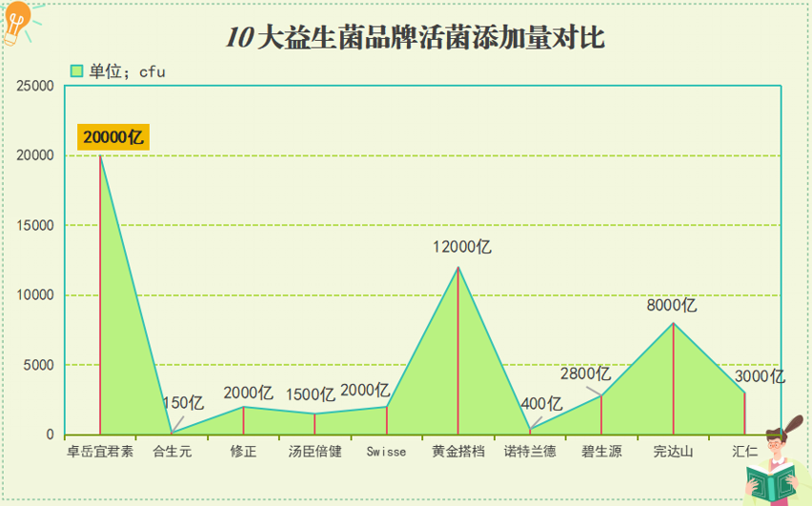
Task: Click the 3000亿 data label
Action: tap(760, 376)
